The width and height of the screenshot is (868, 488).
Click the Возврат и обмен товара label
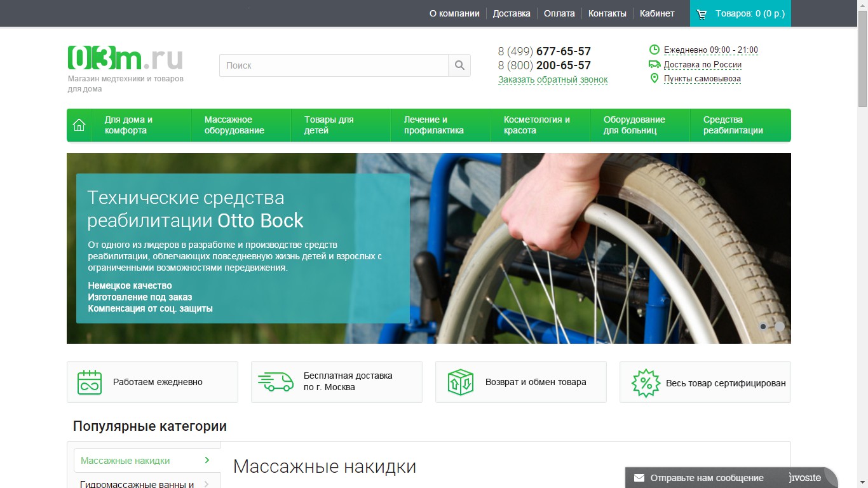click(x=536, y=382)
